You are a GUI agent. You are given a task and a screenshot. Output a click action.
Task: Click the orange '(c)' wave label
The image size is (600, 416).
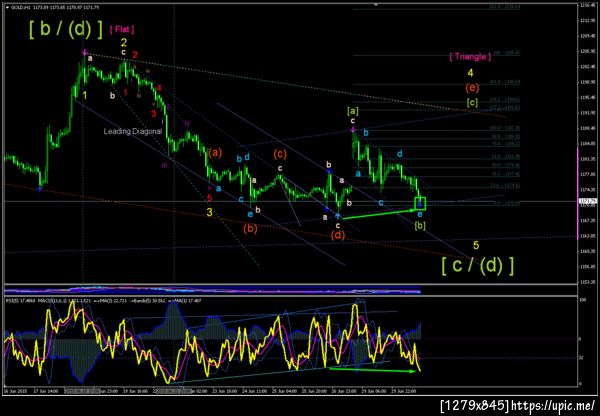280,154
